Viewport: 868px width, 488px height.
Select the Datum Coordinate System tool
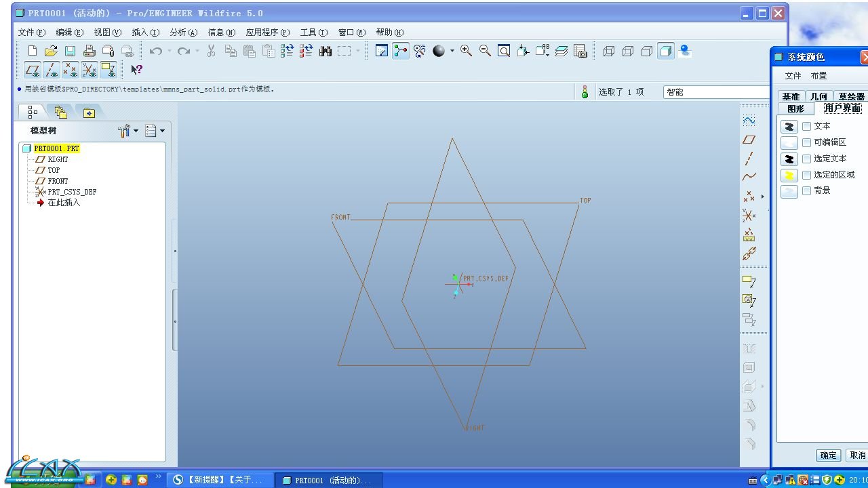(749, 216)
